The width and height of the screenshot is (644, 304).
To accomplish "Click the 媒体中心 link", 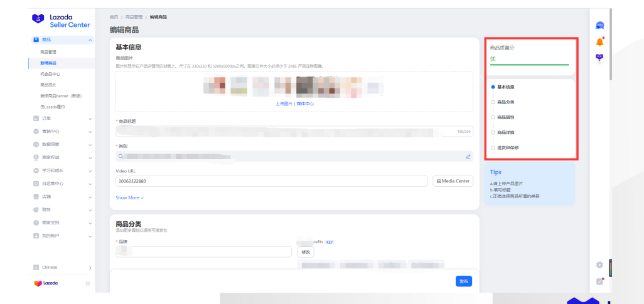I will coord(305,104).
